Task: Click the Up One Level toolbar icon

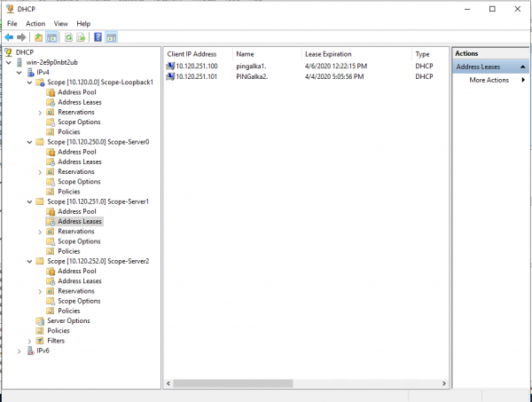Action: pos(38,37)
